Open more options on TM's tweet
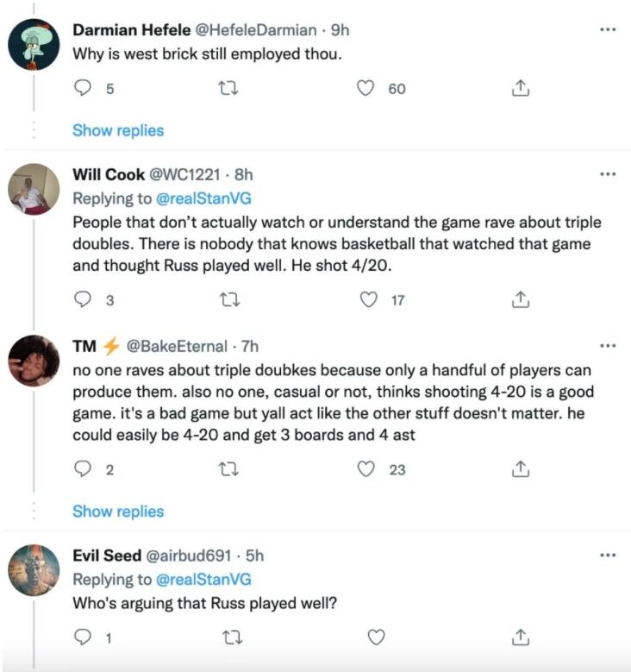Screen dimensions: 631x672 pos(608,346)
